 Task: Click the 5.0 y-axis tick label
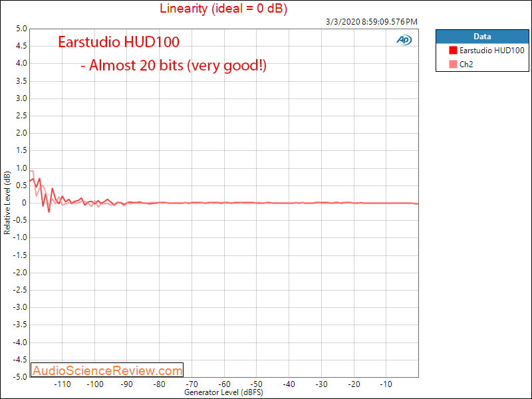pyautogui.click(x=21, y=29)
